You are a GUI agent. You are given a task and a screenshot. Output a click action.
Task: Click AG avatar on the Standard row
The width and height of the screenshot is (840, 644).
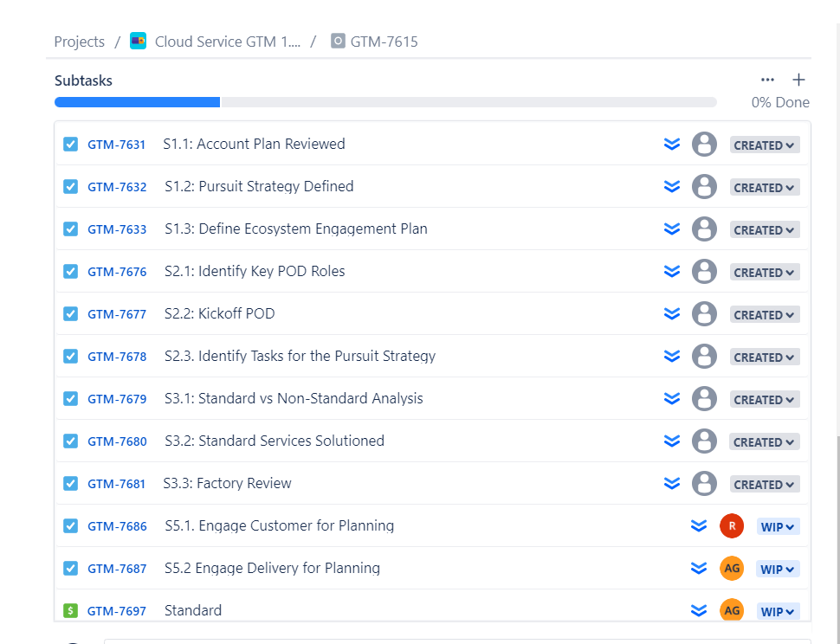732,610
